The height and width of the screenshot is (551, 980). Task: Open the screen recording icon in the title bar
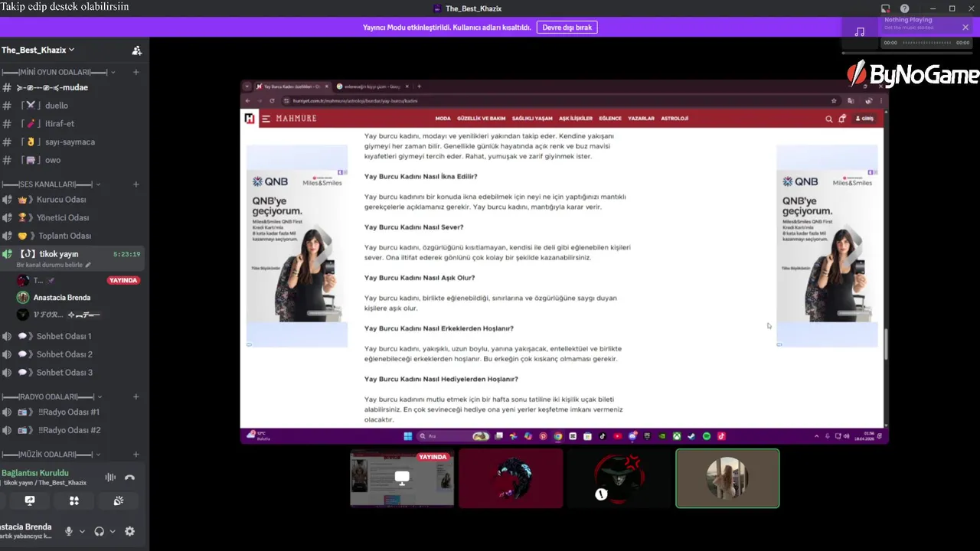click(885, 8)
